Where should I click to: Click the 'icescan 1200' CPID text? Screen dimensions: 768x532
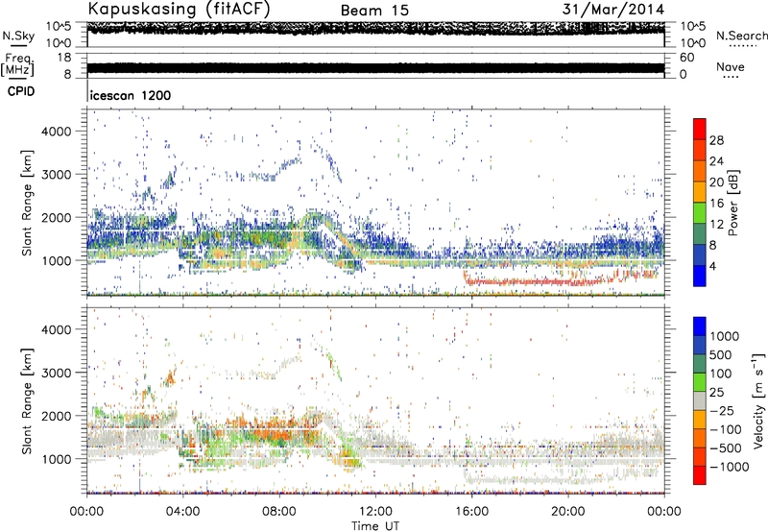[131, 95]
